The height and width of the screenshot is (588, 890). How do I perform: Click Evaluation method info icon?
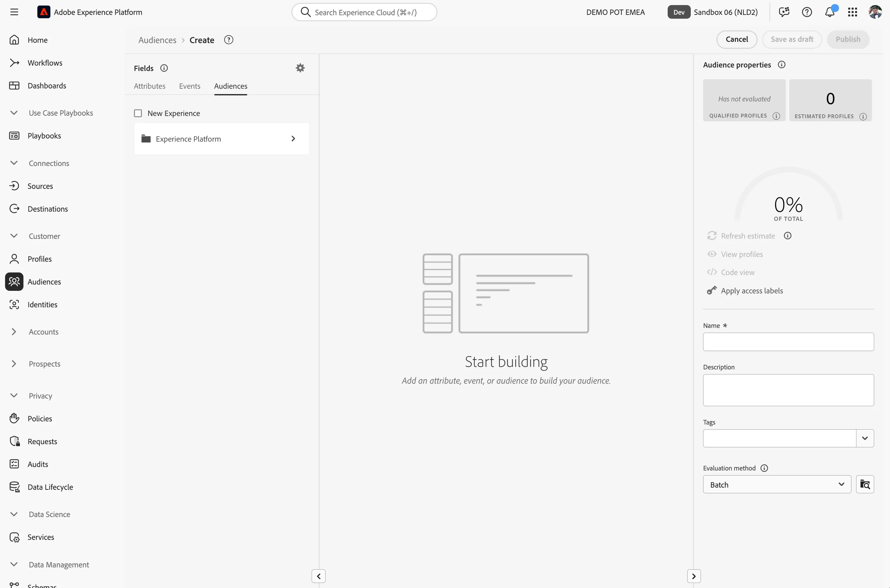[764, 468]
